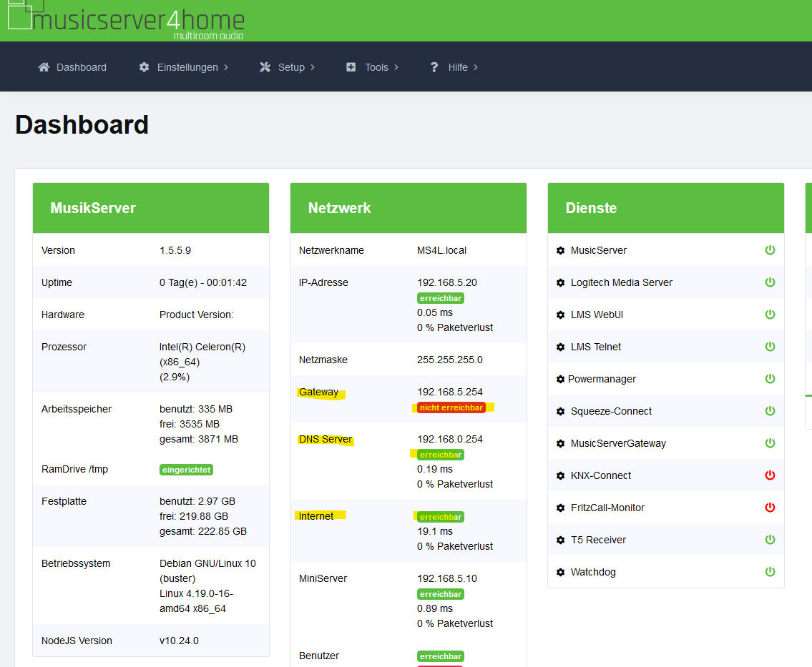Open the Squeeze-Connect service link
Image resolution: width=812 pixels, height=667 pixels.
pyautogui.click(x=611, y=411)
